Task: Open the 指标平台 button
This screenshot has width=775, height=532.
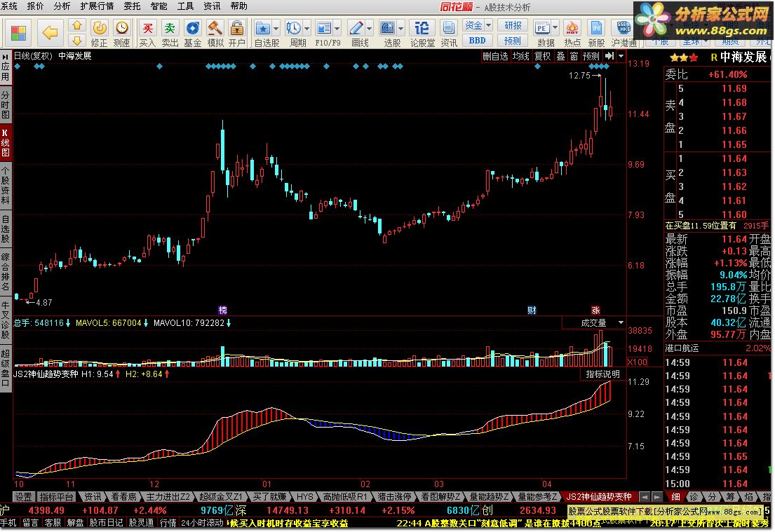Action: point(56,496)
